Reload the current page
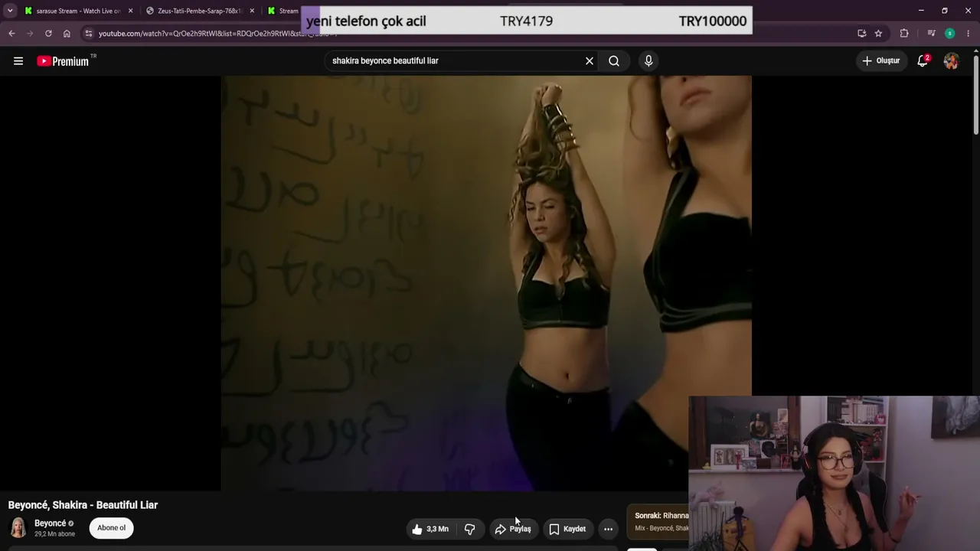The height and width of the screenshot is (551, 980). click(48, 34)
